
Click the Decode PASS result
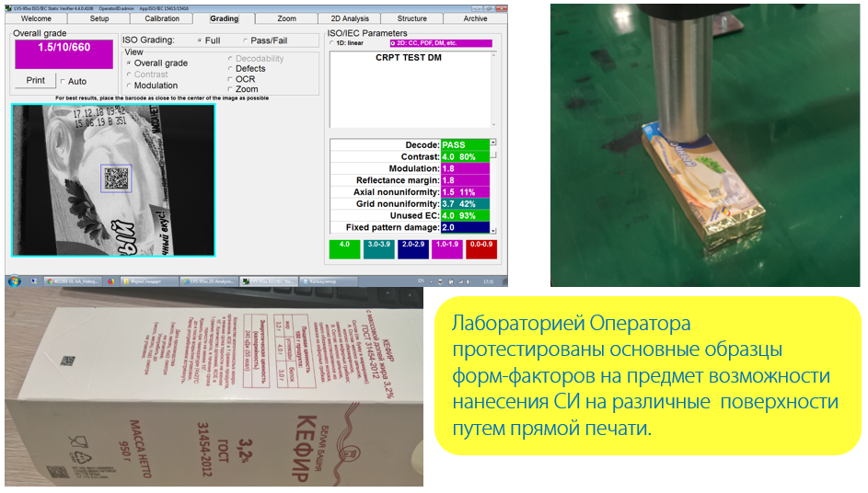pos(465,145)
